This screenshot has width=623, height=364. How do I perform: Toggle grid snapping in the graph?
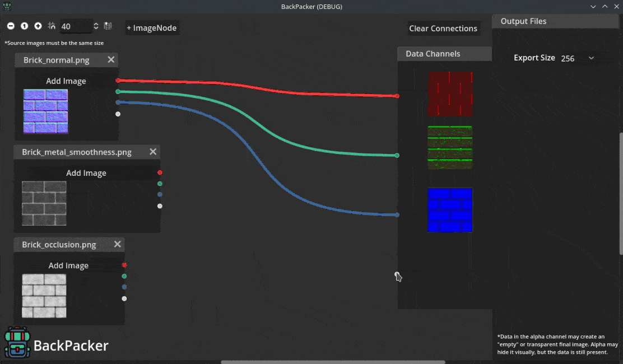(x=52, y=26)
